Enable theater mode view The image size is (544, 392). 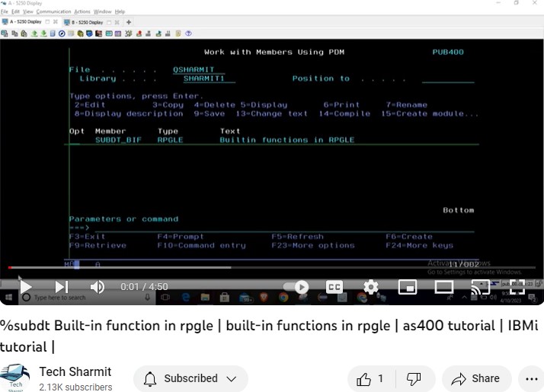[x=444, y=287]
